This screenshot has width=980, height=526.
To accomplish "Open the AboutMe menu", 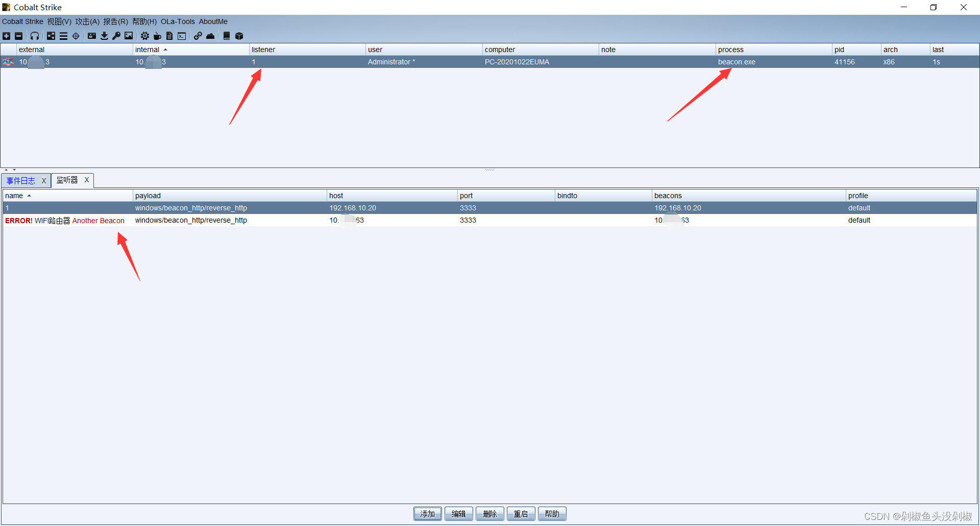I will click(213, 21).
